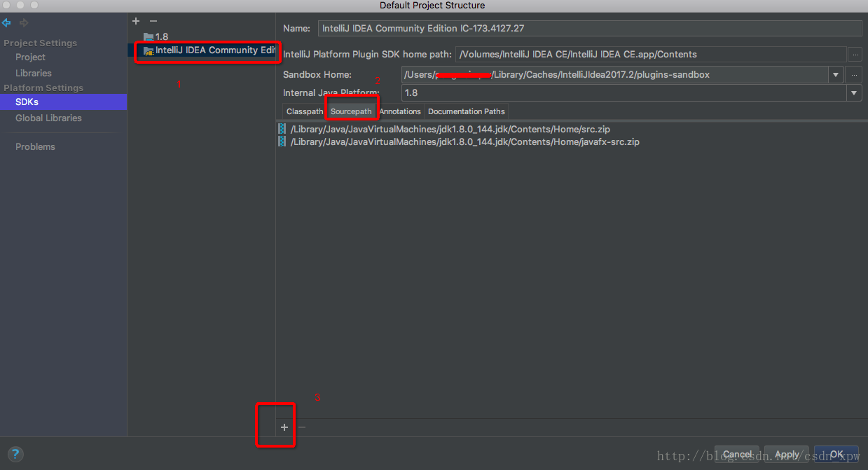Open the help question mark button
The height and width of the screenshot is (470, 868).
tap(15, 454)
